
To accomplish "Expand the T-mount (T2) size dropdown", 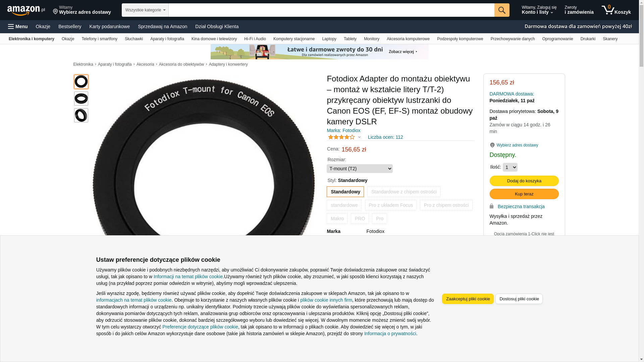I will [x=360, y=169].
